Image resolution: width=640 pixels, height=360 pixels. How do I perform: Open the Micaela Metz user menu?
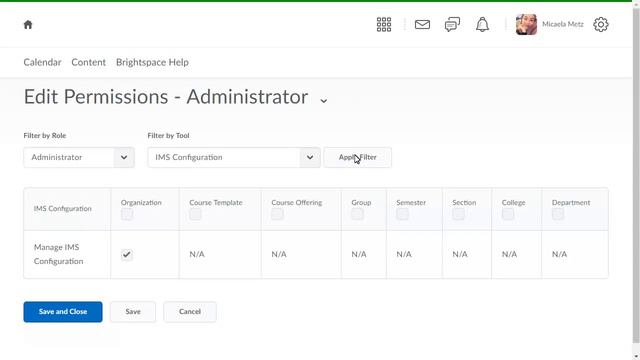[562, 24]
